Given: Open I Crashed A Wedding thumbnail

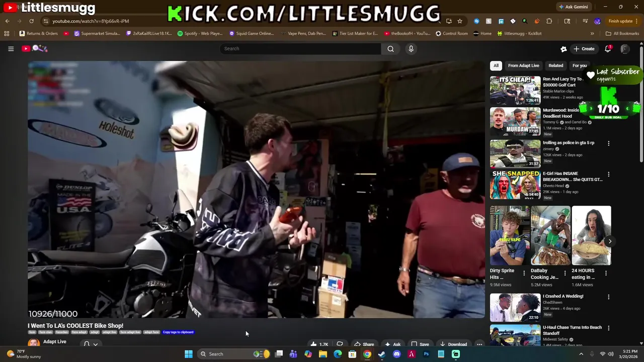Looking at the screenshot, I should [x=515, y=308].
